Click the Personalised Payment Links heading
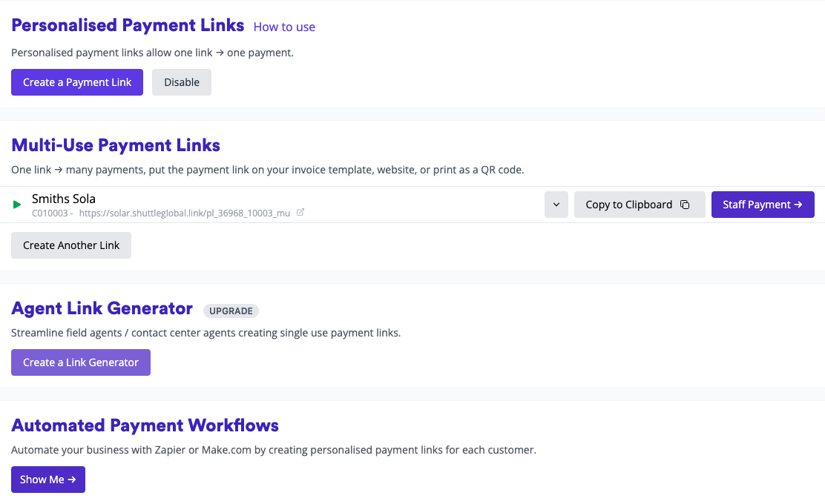 click(x=128, y=24)
